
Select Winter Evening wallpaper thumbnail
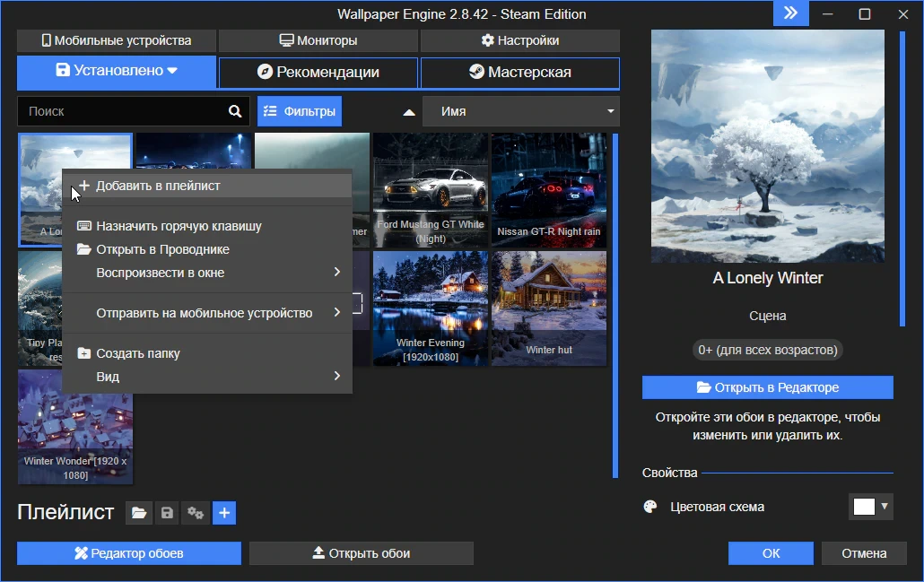coord(431,308)
